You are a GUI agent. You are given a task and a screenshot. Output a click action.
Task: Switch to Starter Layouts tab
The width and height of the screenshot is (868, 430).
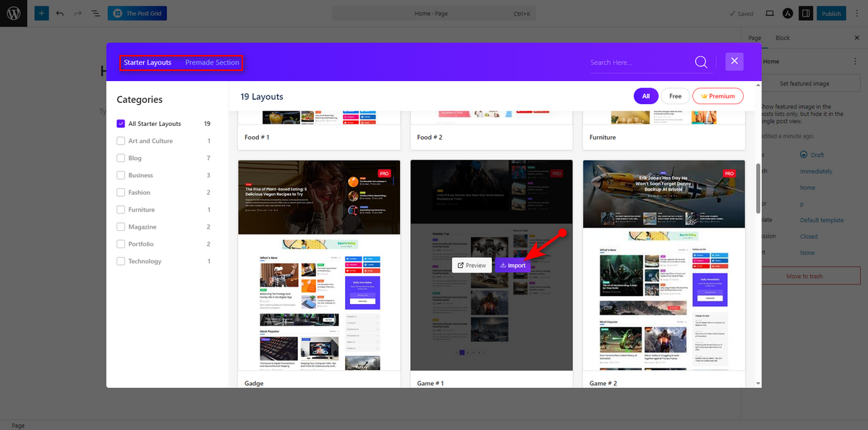point(148,62)
